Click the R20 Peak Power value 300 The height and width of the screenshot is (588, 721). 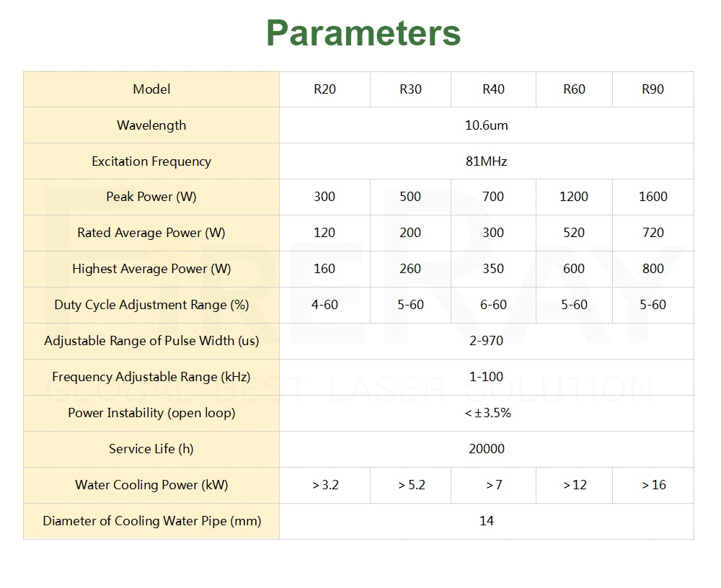click(324, 197)
